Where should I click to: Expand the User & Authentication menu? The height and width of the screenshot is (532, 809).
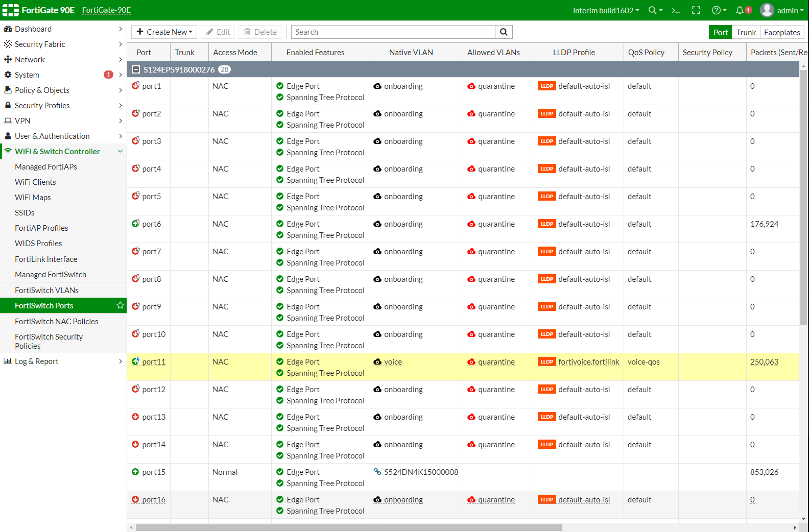click(63, 136)
